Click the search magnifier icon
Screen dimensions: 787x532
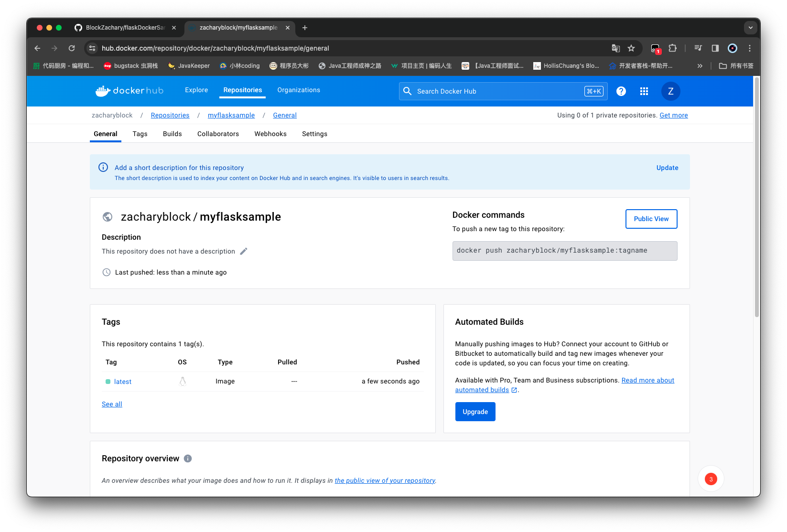click(x=407, y=91)
